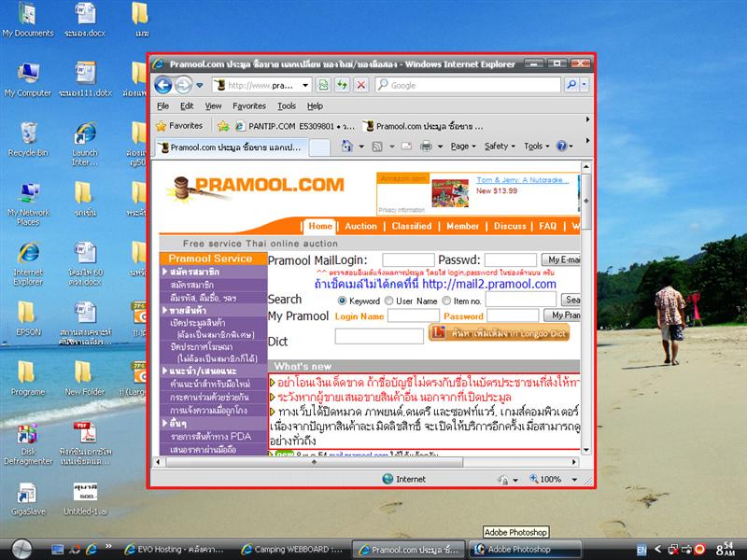Click the Google search magnifier icon
The width and height of the screenshot is (747, 560).
tap(571, 85)
